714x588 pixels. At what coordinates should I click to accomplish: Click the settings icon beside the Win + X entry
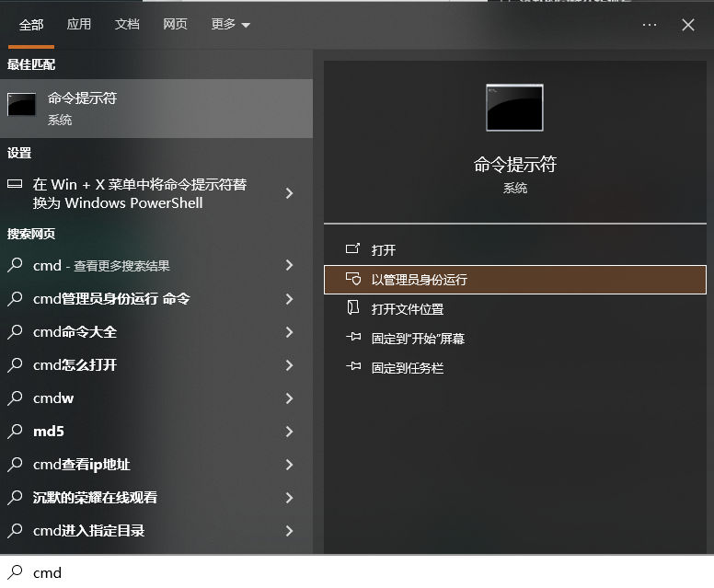click(15, 184)
